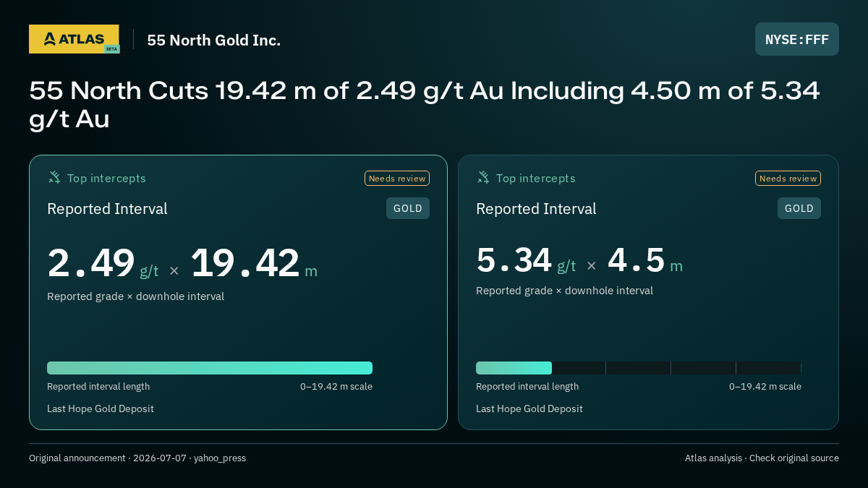868x488 pixels.
Task: Click the 5.34 grade value
Action: pos(514,260)
